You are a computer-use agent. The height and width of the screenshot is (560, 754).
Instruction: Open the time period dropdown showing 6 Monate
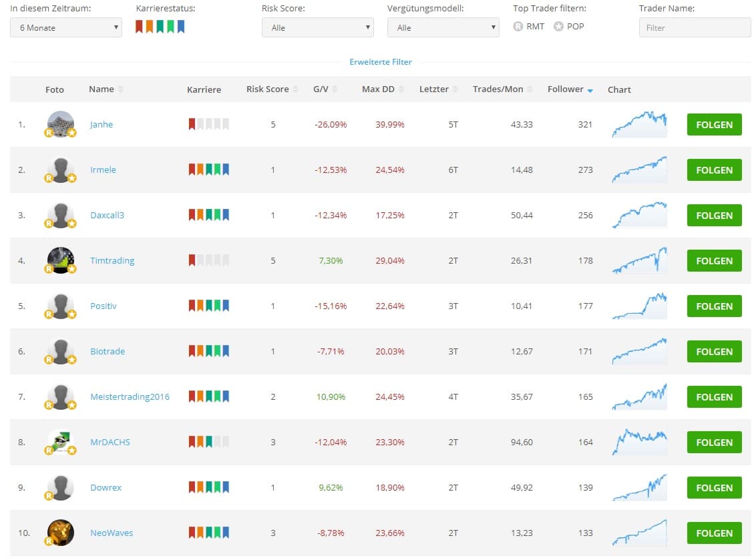(66, 27)
